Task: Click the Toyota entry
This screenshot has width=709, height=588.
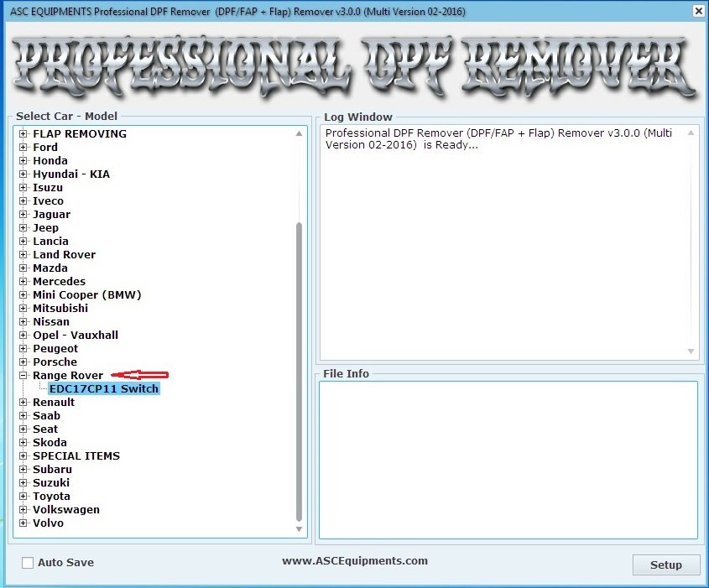Action: pyautogui.click(x=51, y=496)
